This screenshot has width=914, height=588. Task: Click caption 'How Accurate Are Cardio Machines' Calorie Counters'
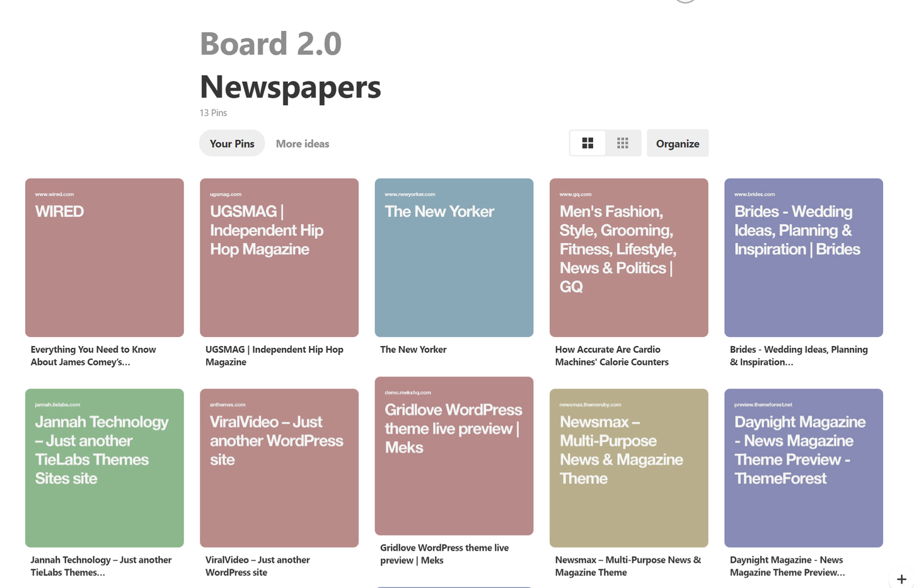point(612,355)
